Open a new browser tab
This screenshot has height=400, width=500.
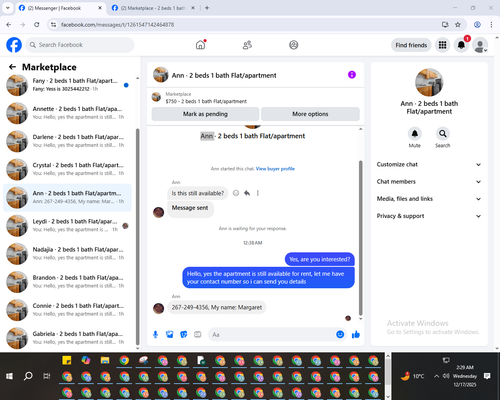tap(207, 8)
